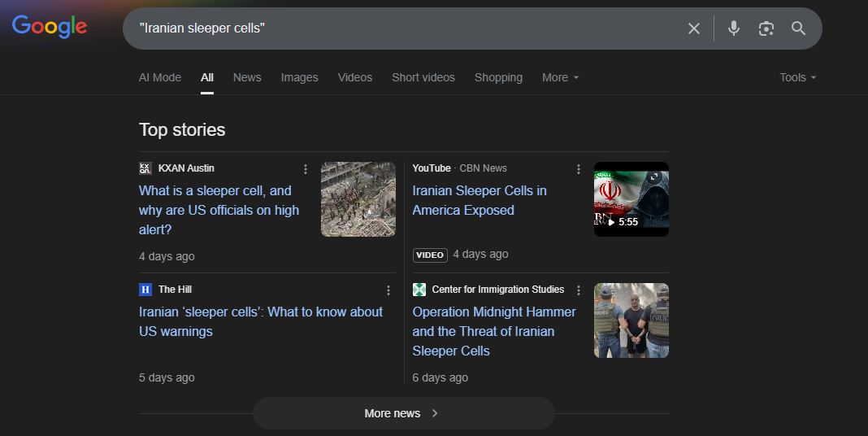The width and height of the screenshot is (868, 436).
Task: Submit search with magnifying glass icon
Action: 798,28
